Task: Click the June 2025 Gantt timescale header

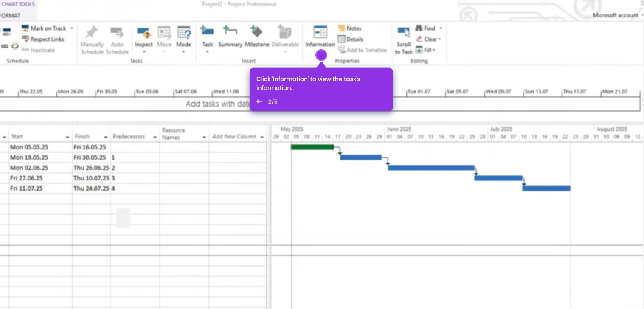Action: 399,129
